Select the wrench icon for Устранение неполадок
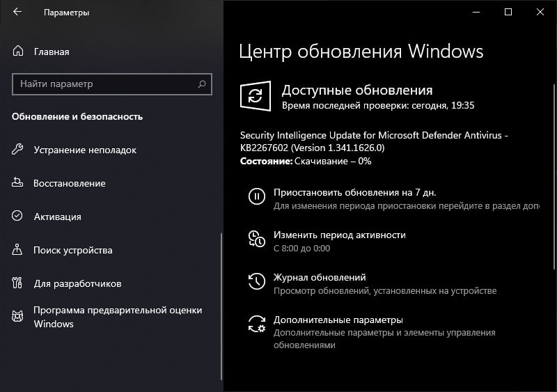This screenshot has height=392, width=557. [x=17, y=149]
